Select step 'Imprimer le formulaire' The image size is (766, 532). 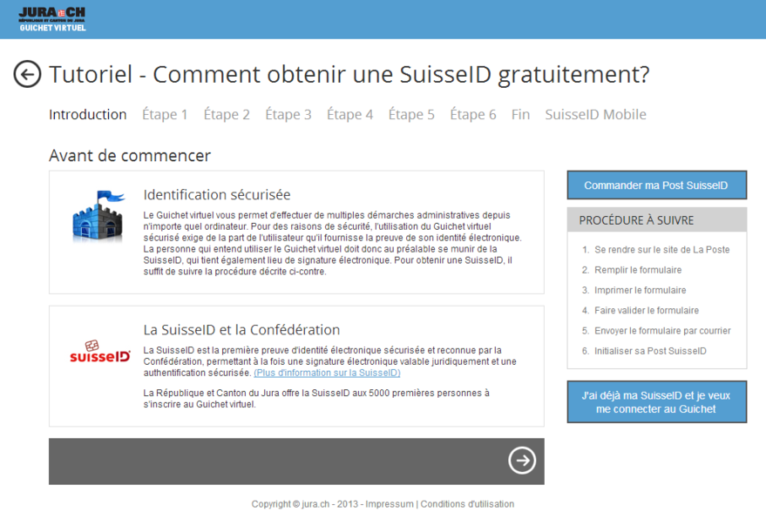(x=640, y=291)
